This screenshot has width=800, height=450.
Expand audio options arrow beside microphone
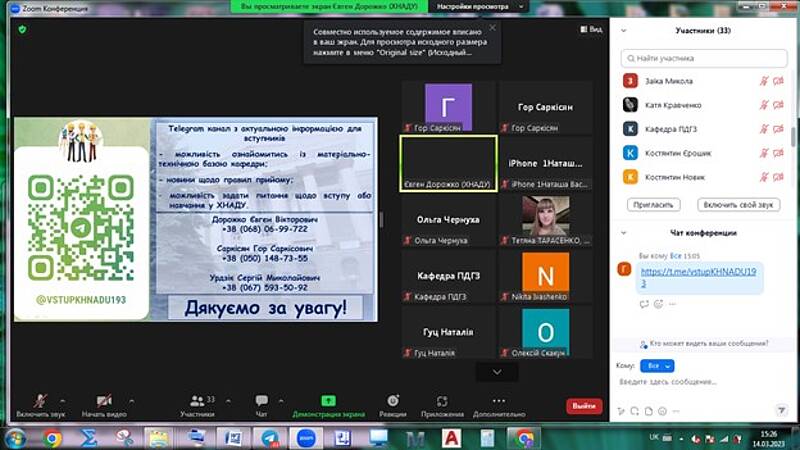63,397
